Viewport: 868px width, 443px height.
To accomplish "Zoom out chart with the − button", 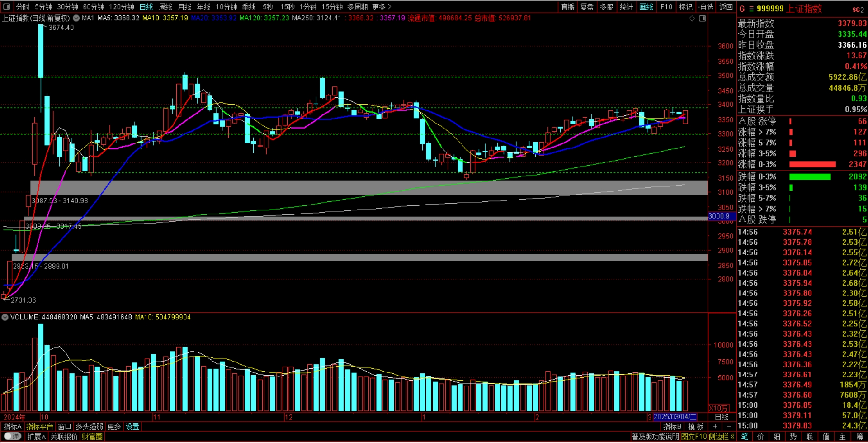I will click(729, 427).
